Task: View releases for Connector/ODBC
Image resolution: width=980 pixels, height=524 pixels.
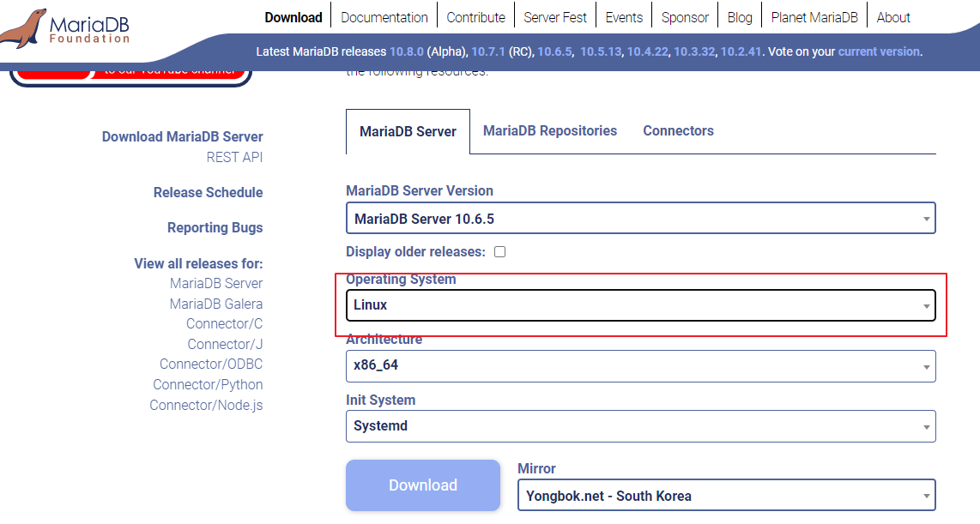Action: 211,364
